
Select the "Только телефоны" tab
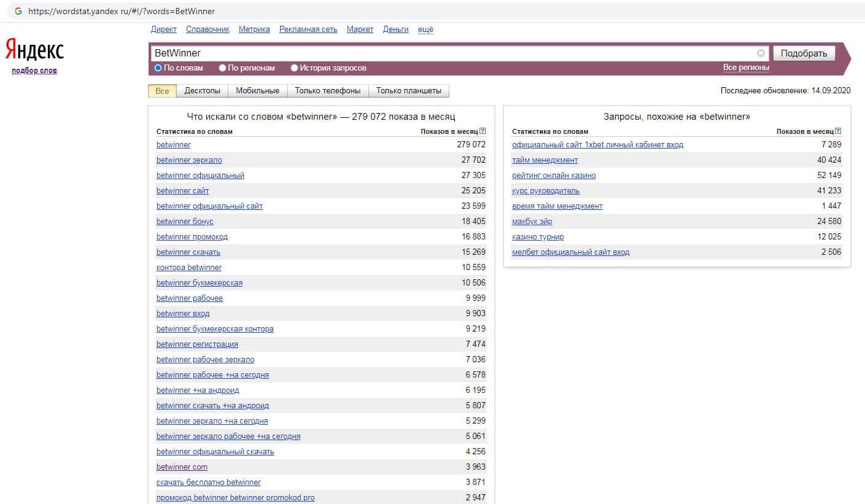(x=327, y=91)
